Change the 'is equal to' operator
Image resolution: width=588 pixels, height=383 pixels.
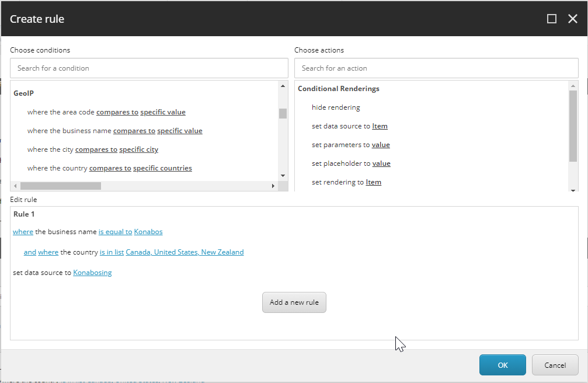pos(115,232)
